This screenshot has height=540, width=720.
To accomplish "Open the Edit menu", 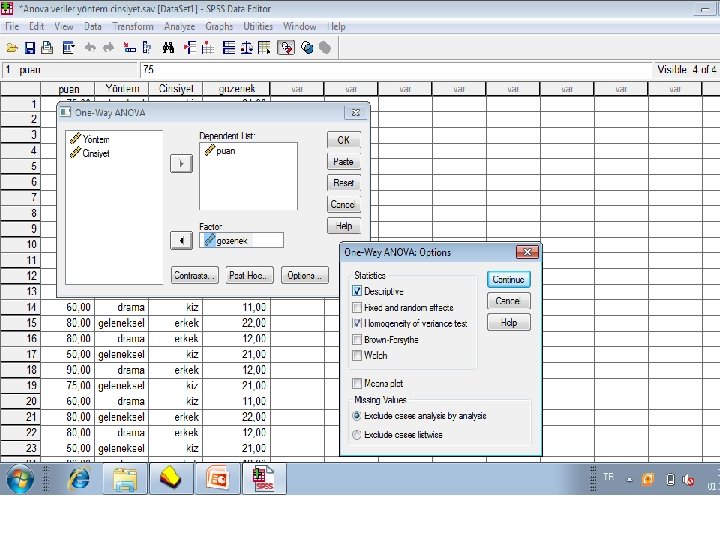I will [37, 27].
